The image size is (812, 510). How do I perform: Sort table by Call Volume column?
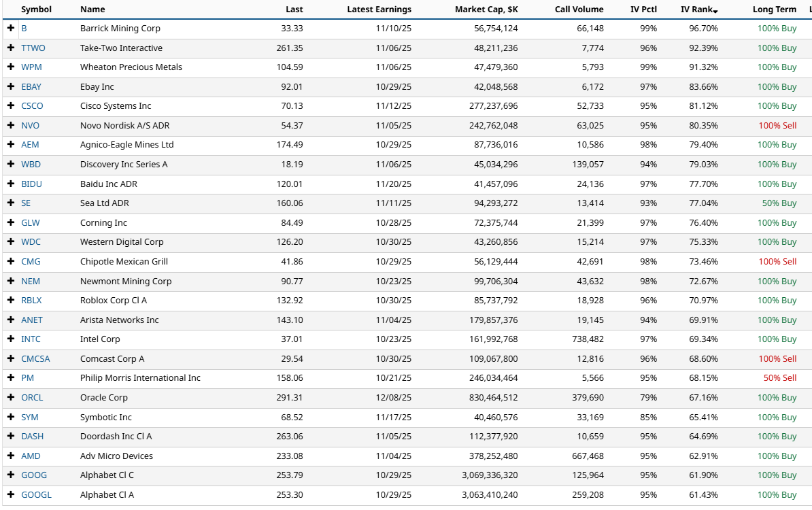[x=579, y=10]
